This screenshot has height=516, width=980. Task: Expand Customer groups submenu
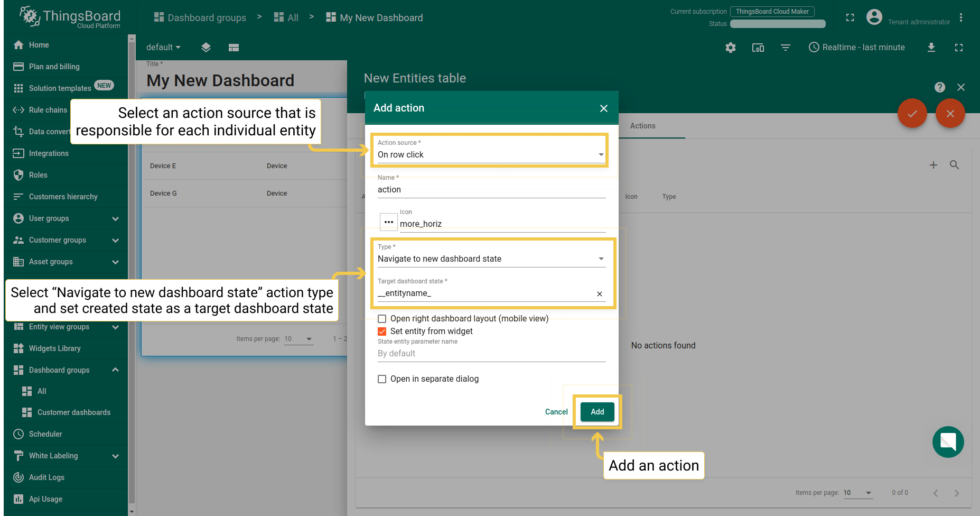coord(115,240)
